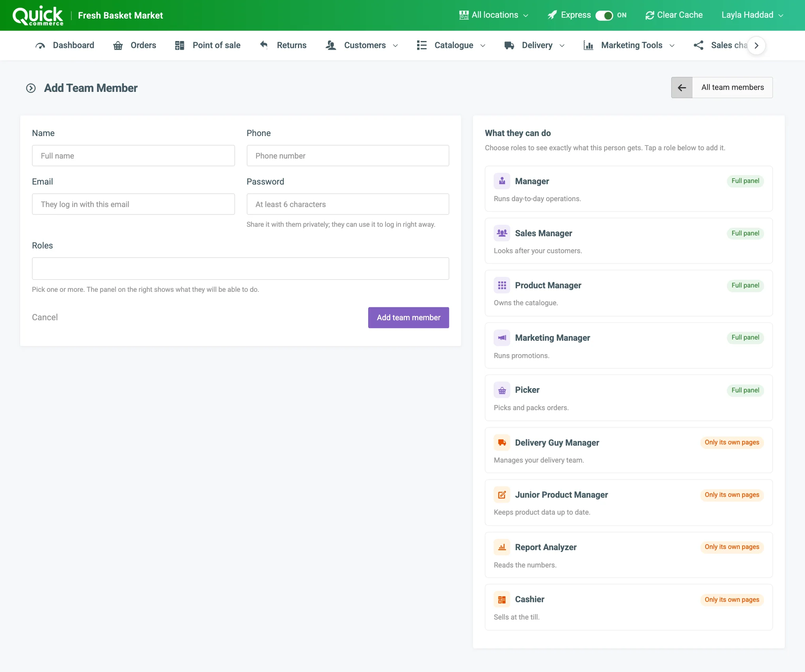Image resolution: width=805 pixels, height=672 pixels.
Task: Click the Password input field
Action: [x=348, y=204]
